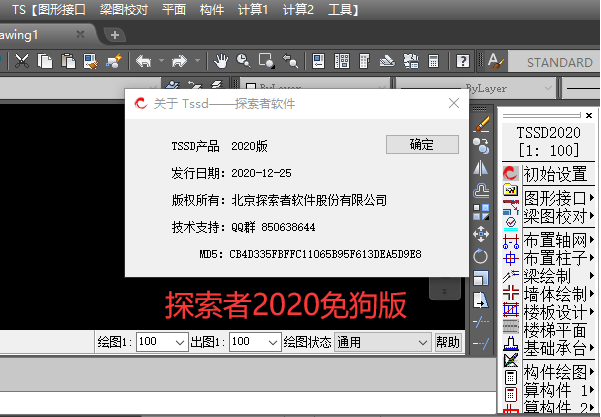Expand the 布置柱子 submenu

coord(592,258)
